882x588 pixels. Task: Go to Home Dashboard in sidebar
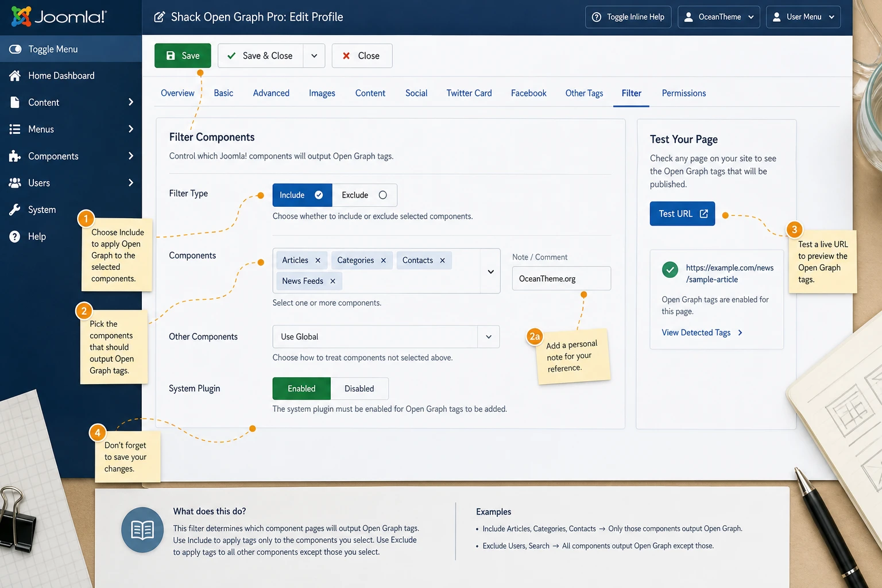(71, 76)
